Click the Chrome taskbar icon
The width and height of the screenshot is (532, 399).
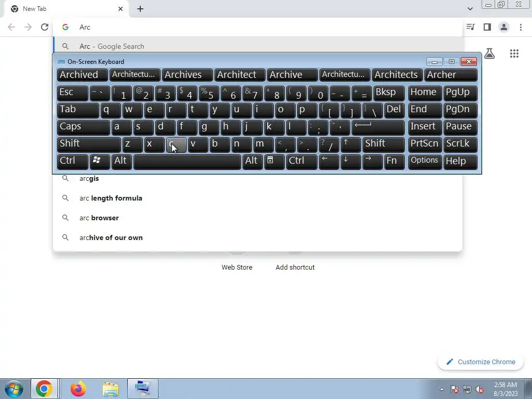pyautogui.click(x=44, y=389)
